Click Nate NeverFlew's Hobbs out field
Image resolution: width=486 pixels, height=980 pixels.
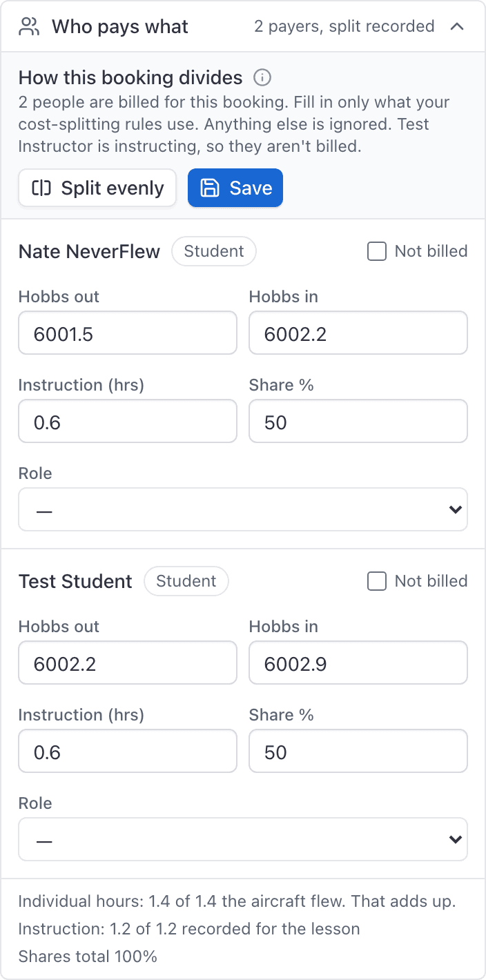(x=128, y=333)
